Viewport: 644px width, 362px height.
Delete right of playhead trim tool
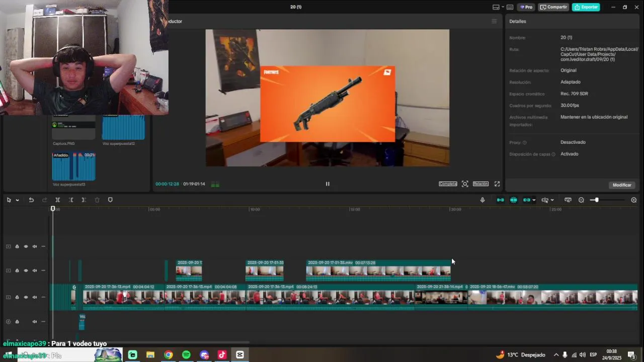click(84, 200)
